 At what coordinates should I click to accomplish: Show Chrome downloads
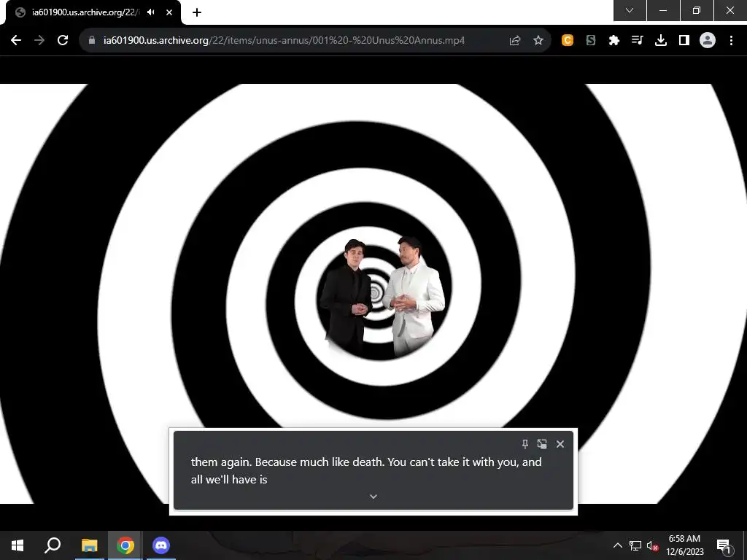(661, 41)
